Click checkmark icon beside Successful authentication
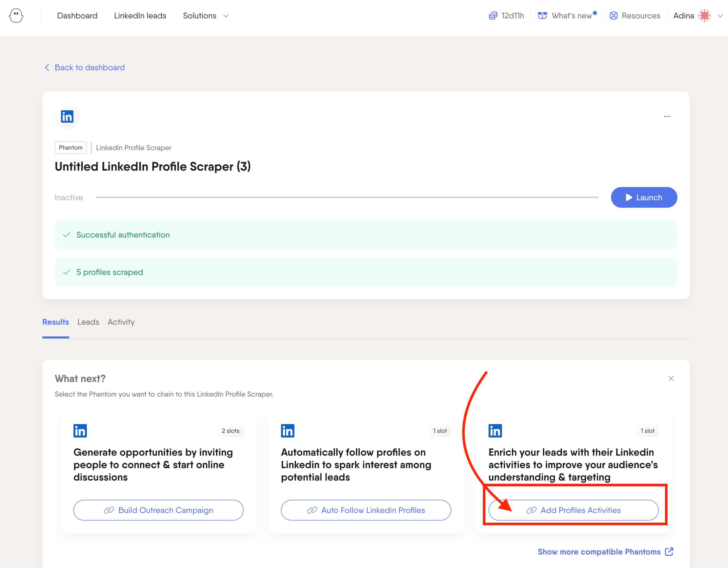 pyautogui.click(x=67, y=235)
